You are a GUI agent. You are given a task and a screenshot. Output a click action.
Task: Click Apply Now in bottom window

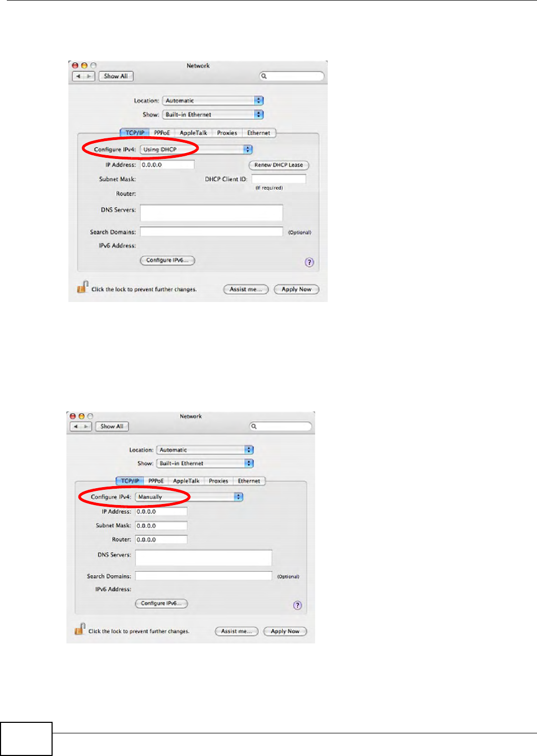coord(285,631)
